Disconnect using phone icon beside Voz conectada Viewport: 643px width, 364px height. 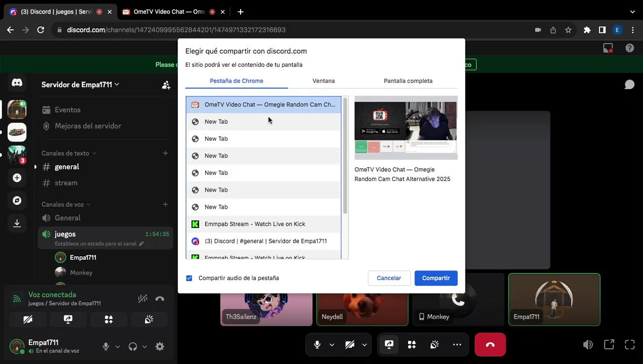pyautogui.click(x=160, y=299)
